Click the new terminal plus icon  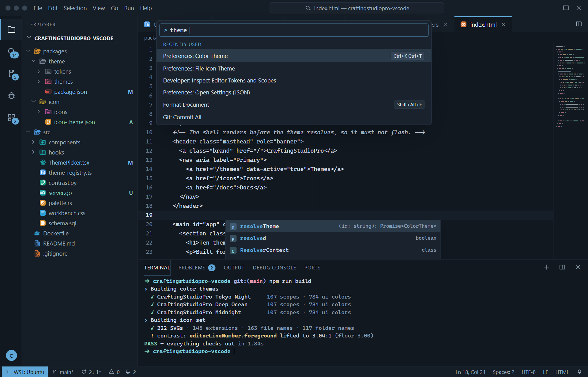click(x=546, y=267)
